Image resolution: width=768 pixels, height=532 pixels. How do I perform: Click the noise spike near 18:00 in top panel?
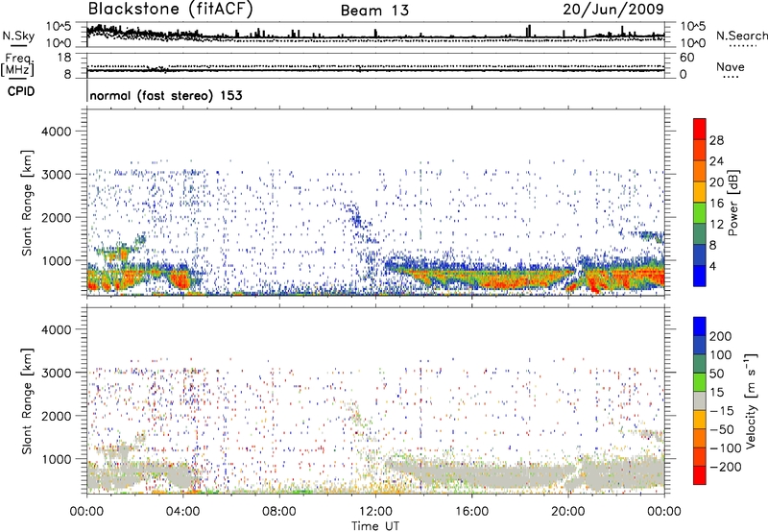[x=528, y=31]
